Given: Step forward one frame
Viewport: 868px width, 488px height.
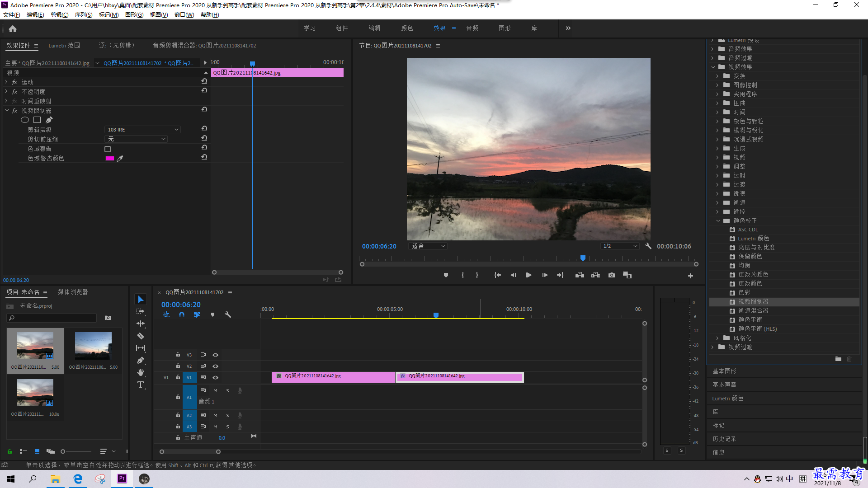Looking at the screenshot, I should click(x=545, y=275).
